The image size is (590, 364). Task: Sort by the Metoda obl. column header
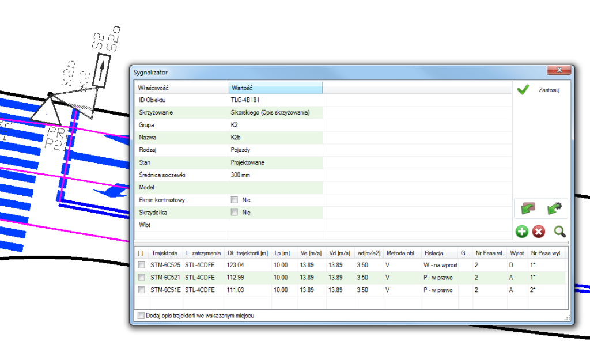(402, 253)
